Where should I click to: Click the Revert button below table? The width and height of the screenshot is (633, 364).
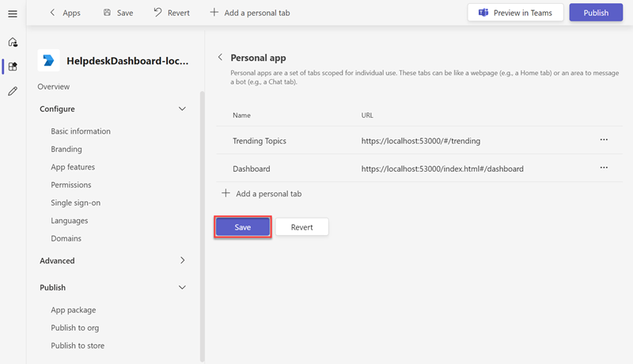pos(302,227)
